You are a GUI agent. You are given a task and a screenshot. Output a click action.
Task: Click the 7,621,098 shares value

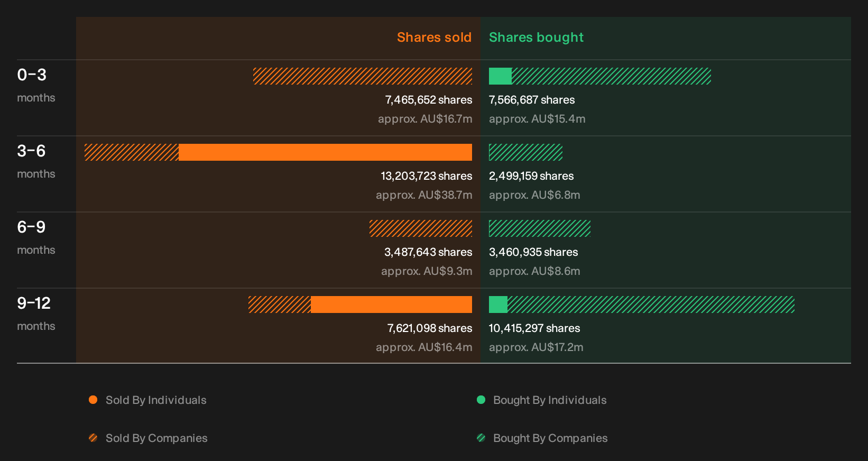[x=430, y=328]
